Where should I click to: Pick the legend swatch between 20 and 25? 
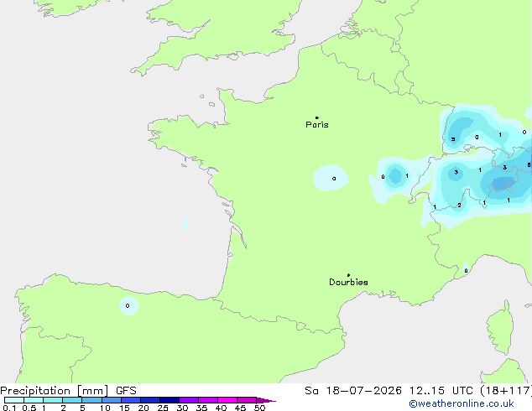click(149, 400)
